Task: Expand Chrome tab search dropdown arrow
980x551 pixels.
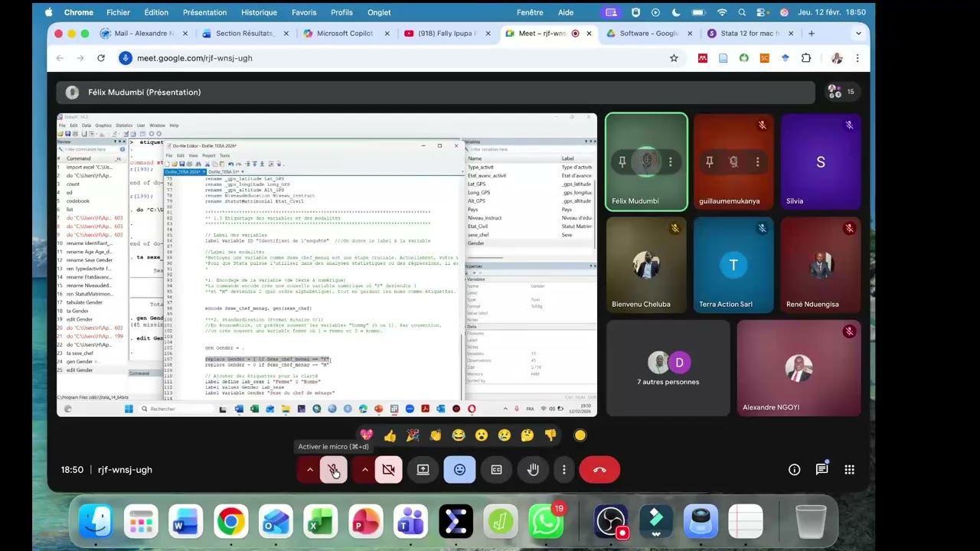Action: [858, 34]
